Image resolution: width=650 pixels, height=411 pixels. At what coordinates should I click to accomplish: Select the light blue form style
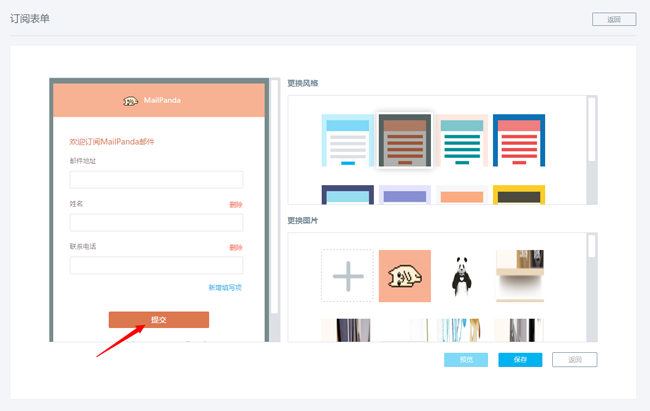click(348, 140)
